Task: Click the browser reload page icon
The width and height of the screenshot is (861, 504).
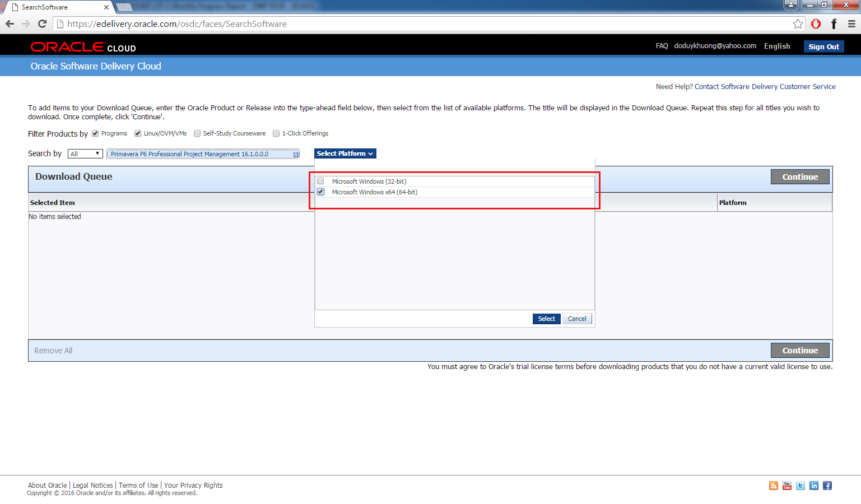Action: [x=42, y=24]
